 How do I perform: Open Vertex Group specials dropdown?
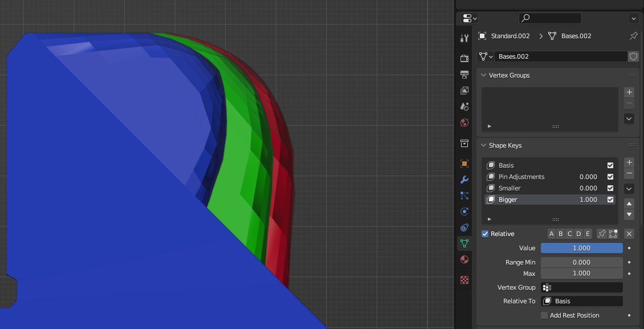pos(629,119)
